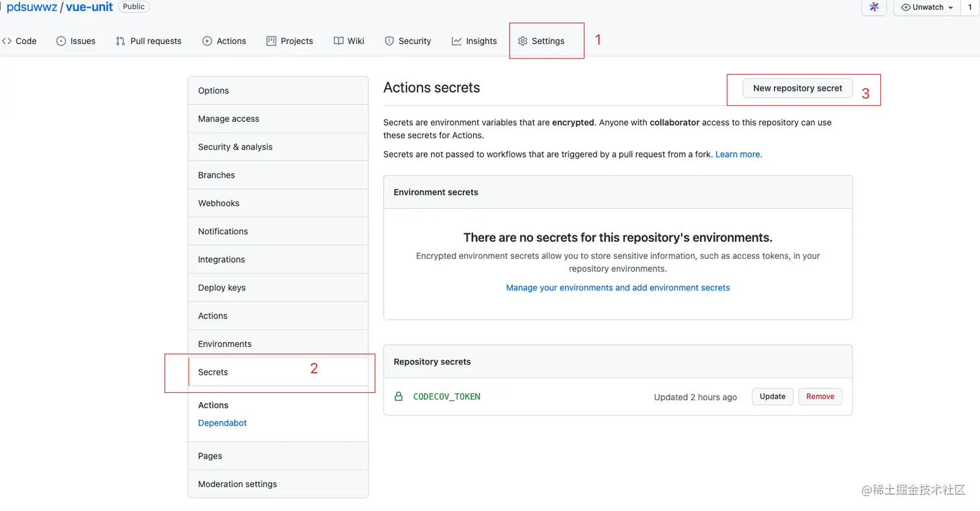
Task: Open the Unwatch dropdown menu
Action: coord(927,7)
